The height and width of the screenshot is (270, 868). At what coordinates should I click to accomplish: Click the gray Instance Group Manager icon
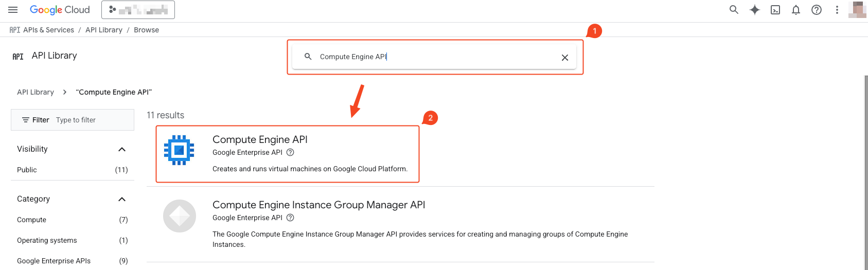(x=180, y=216)
